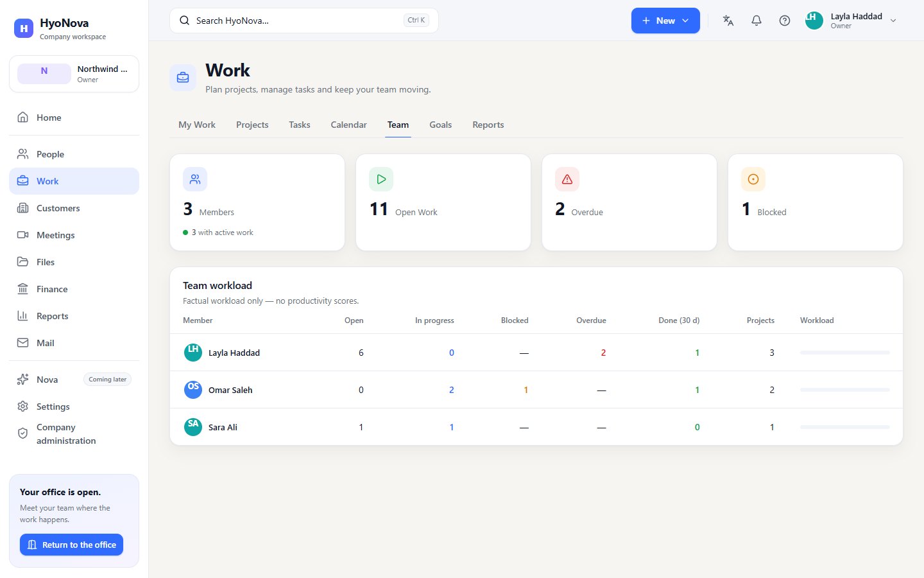Click Omar Saleh's OS avatar
924x578 pixels.
[x=193, y=390]
